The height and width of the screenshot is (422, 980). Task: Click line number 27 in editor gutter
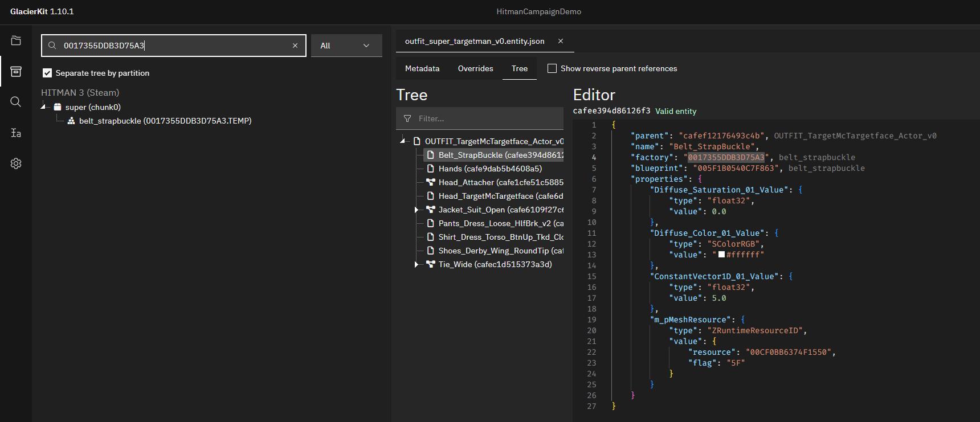(591, 406)
